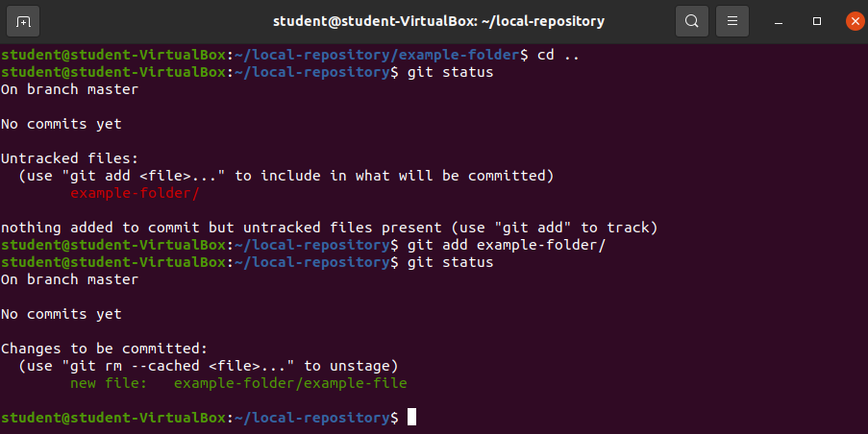Screen dimensions: 868x434
Task: Maximize the terminal window
Action: coord(817,20)
